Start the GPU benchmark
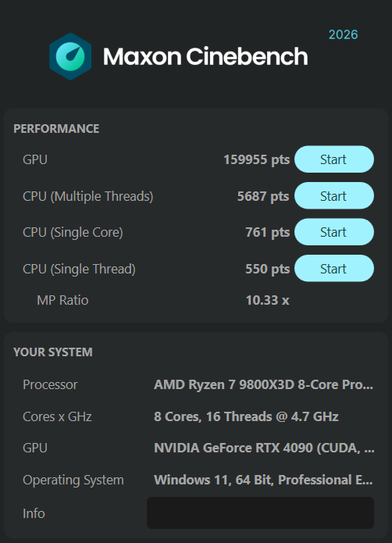The height and width of the screenshot is (543, 392). point(334,159)
